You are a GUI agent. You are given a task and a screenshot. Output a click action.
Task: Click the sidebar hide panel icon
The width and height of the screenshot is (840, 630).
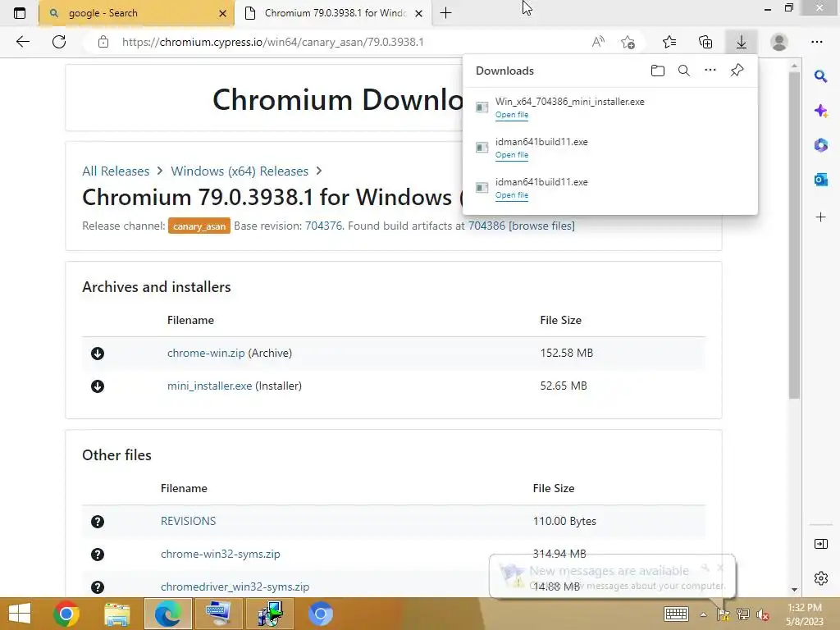(x=820, y=545)
